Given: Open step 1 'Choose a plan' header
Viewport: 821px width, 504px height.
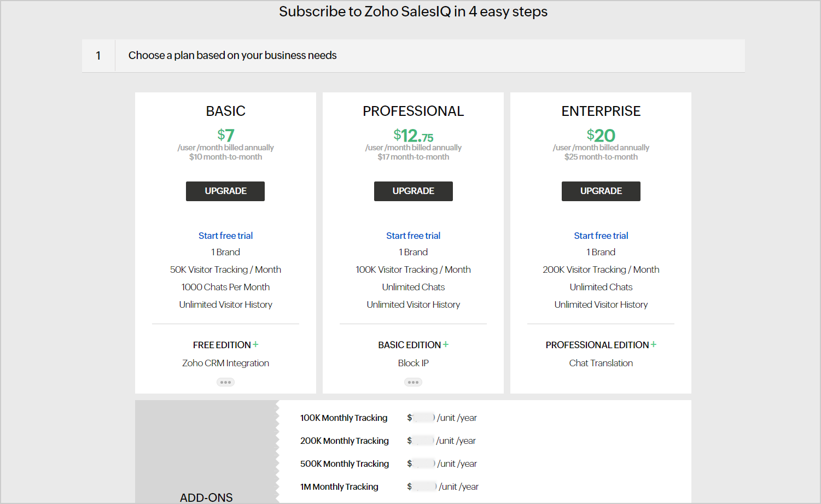Looking at the screenshot, I should coord(232,55).
